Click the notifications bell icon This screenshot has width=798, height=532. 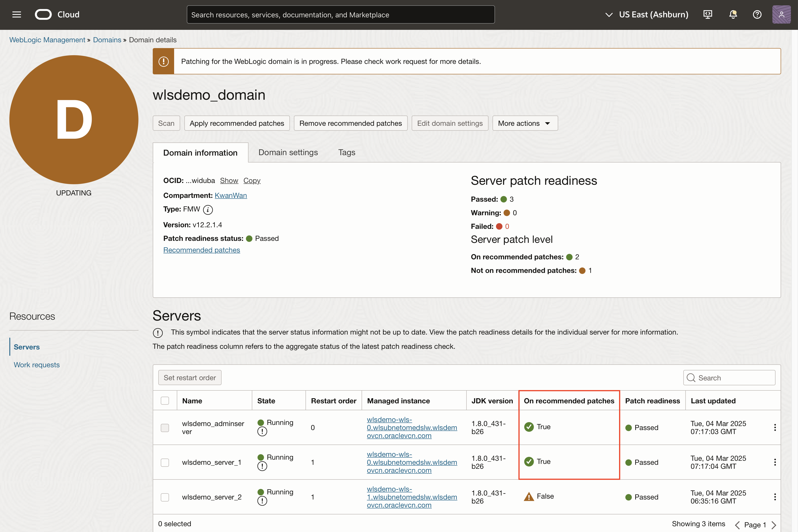[x=733, y=15]
